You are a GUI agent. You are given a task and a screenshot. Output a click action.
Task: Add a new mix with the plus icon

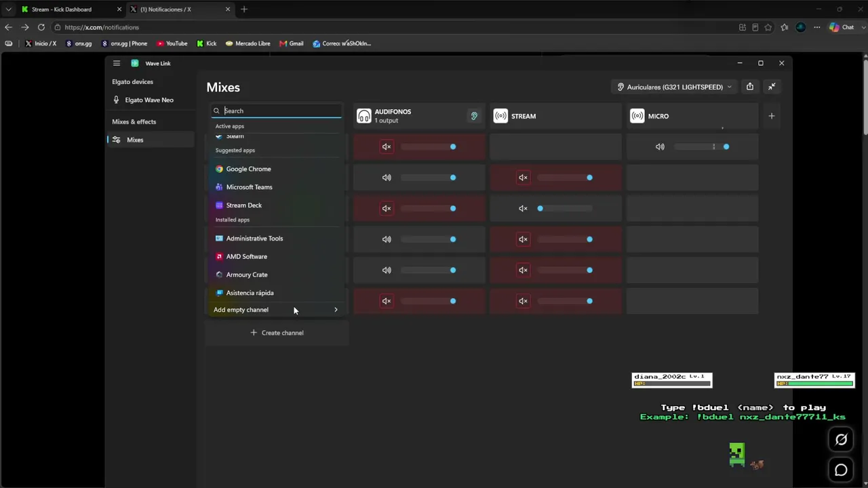pyautogui.click(x=771, y=116)
